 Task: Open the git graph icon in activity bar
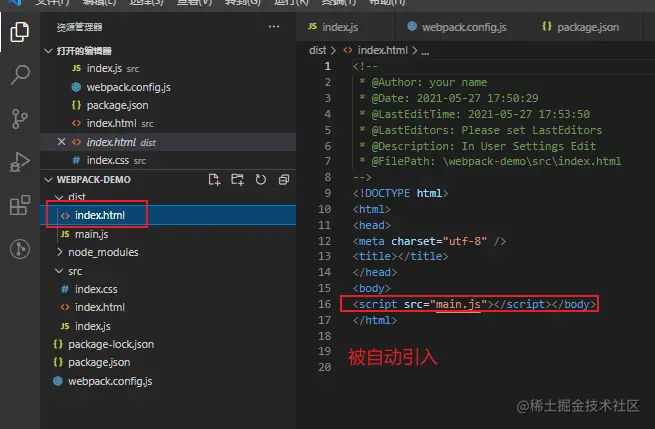point(20,249)
